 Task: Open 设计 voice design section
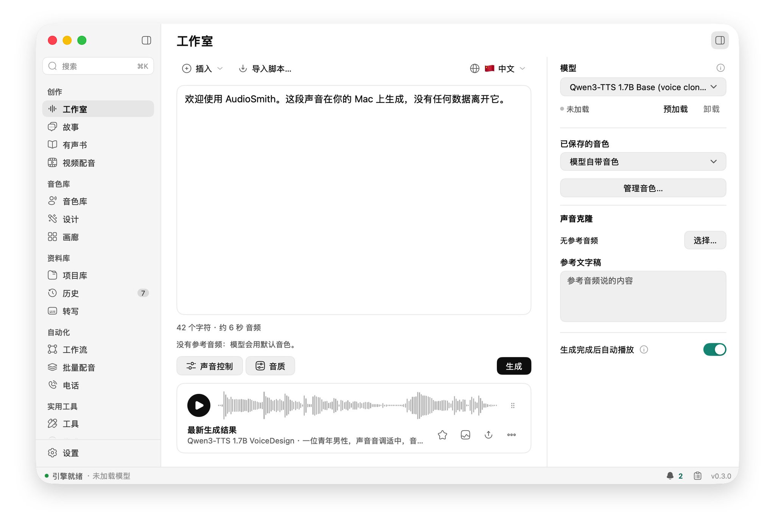[98, 219]
